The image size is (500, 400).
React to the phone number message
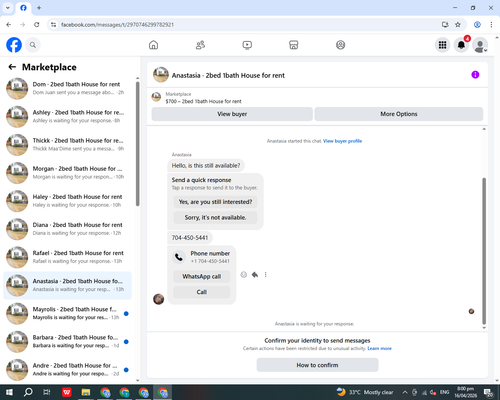pyautogui.click(x=244, y=275)
